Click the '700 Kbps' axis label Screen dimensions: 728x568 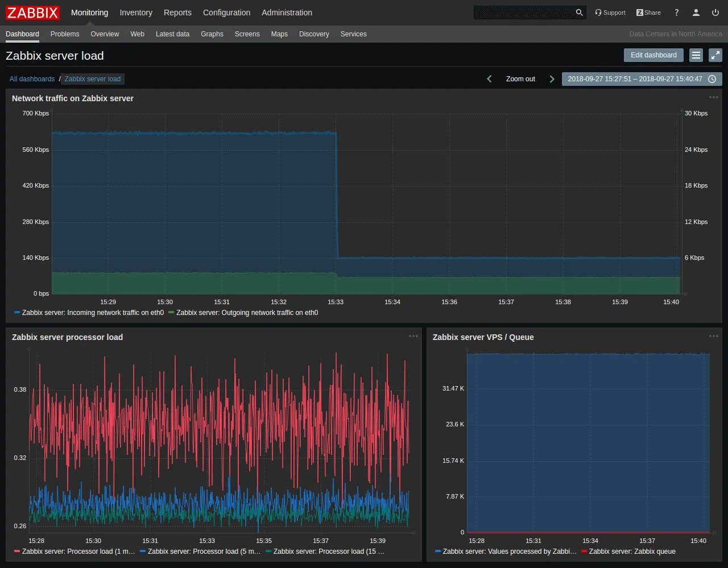[36, 113]
